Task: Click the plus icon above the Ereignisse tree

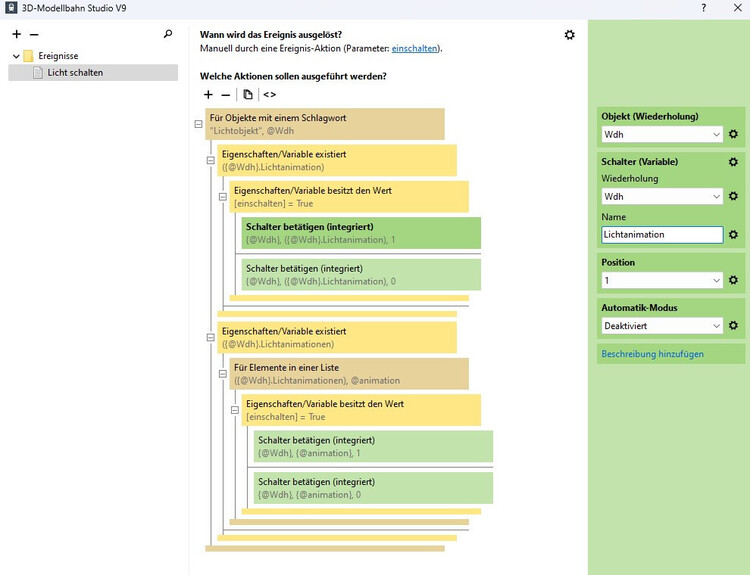Action: [x=16, y=34]
